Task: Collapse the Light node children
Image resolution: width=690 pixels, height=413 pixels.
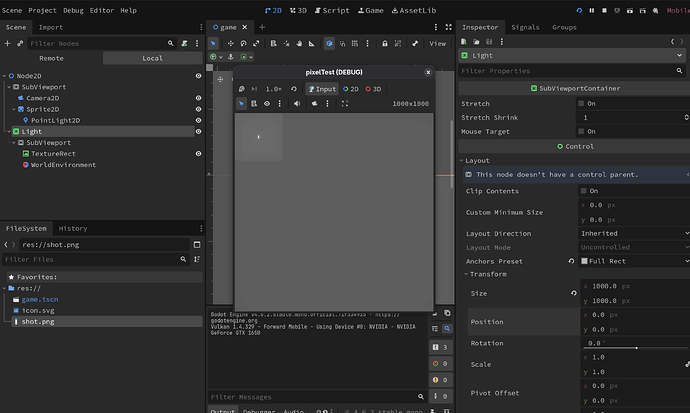Action: (9, 132)
